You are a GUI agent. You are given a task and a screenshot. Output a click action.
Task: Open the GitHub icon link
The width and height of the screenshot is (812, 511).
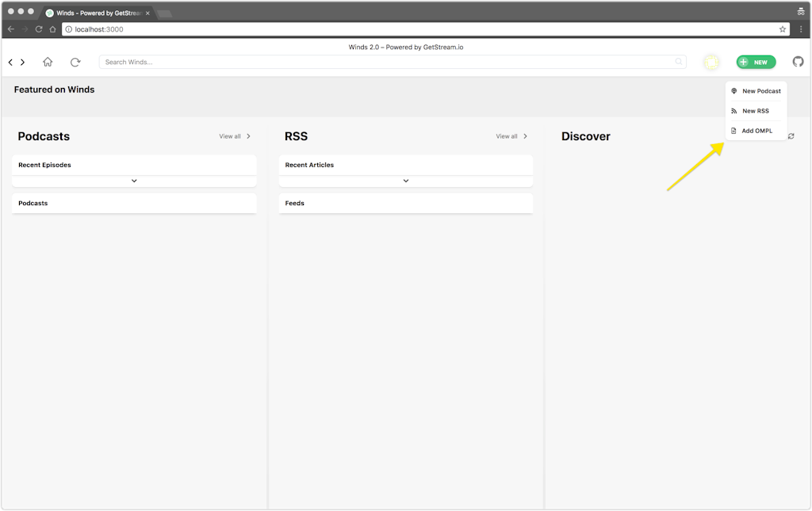[x=798, y=62]
